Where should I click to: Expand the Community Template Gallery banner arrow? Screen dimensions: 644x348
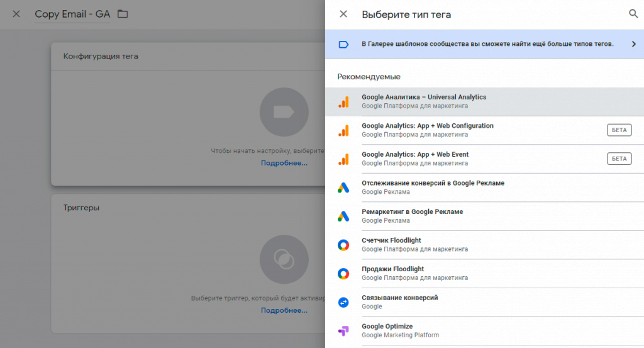pos(634,44)
